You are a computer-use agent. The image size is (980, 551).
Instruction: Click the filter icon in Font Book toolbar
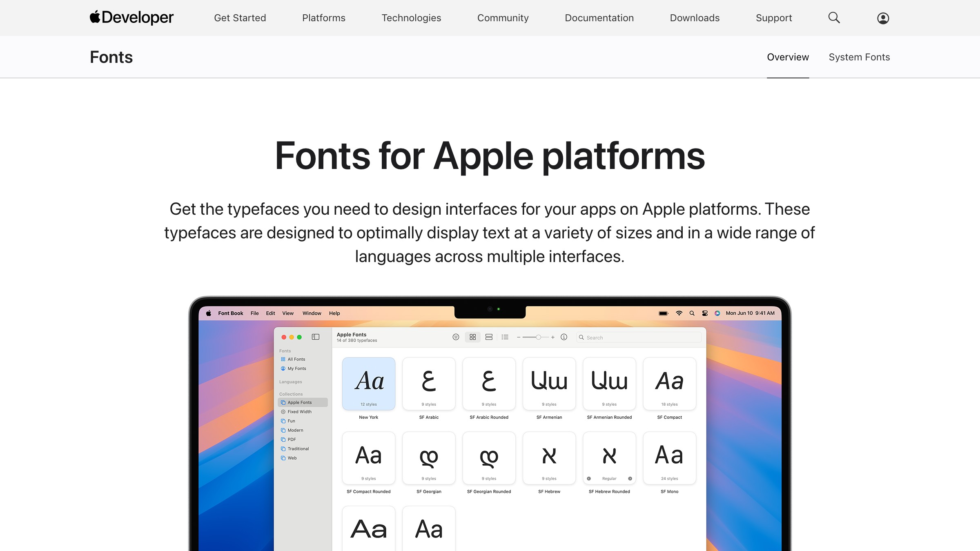click(456, 337)
